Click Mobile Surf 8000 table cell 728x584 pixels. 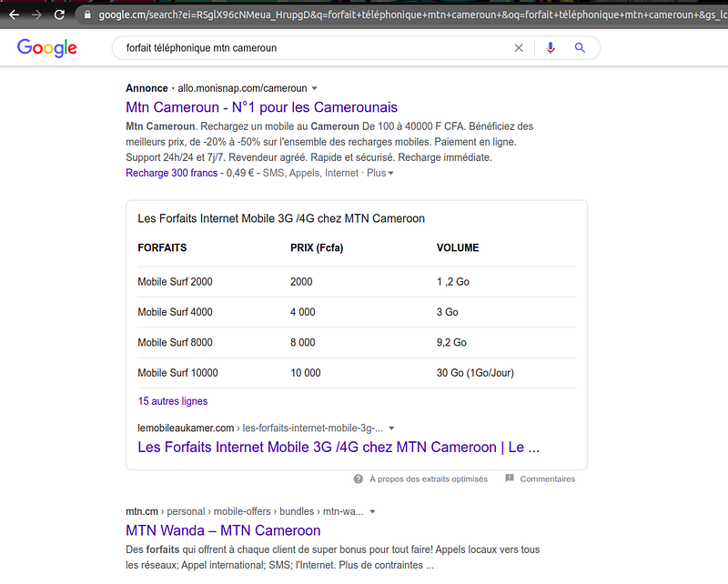coord(175,343)
